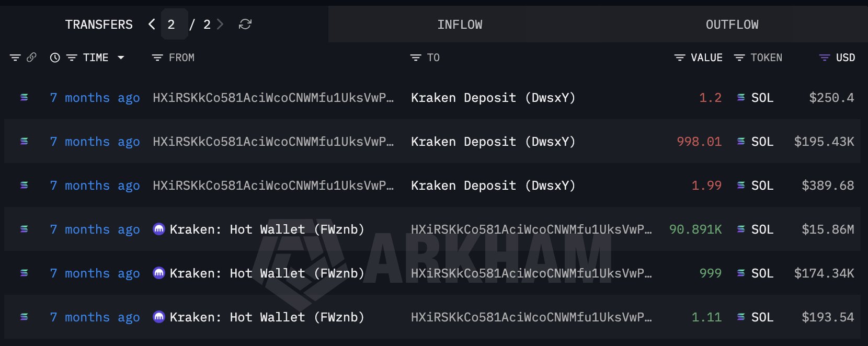Go to previous transfers page

tap(152, 25)
